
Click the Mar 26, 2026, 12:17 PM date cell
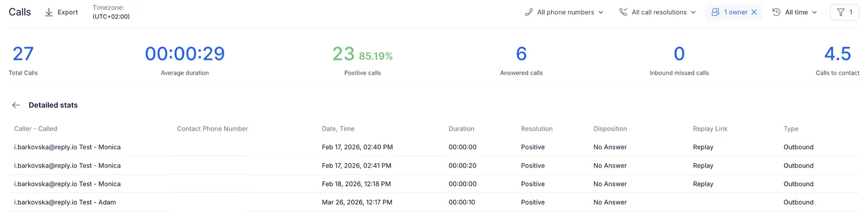[x=357, y=202]
